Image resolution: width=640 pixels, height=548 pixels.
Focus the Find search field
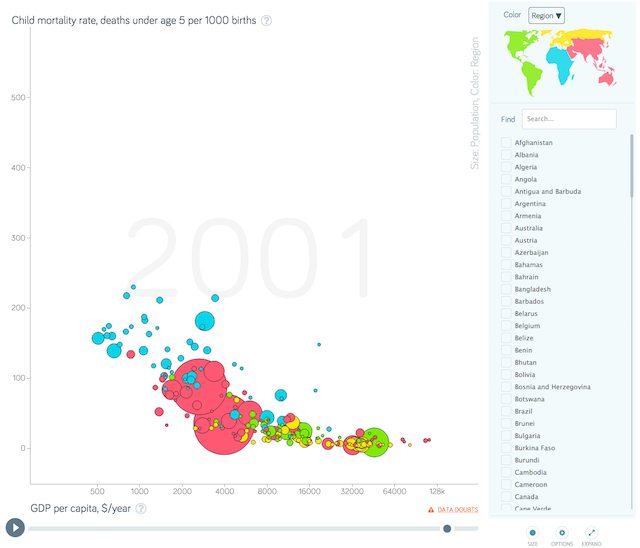coord(569,119)
